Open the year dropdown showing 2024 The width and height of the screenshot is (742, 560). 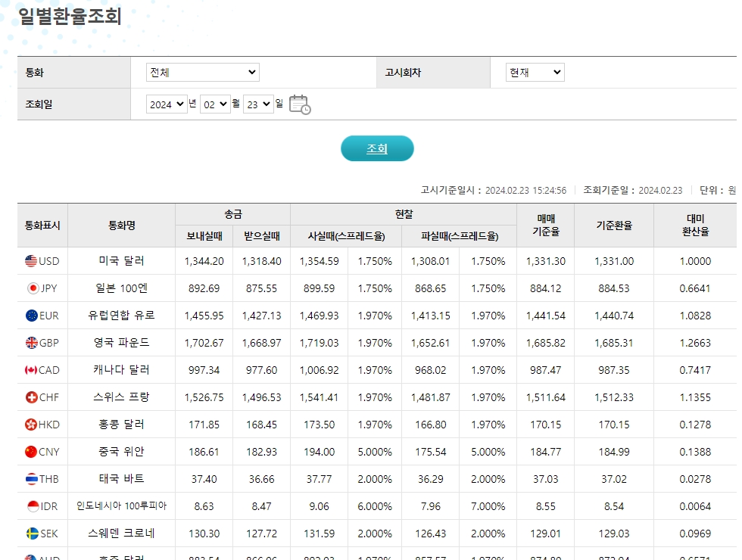click(166, 104)
